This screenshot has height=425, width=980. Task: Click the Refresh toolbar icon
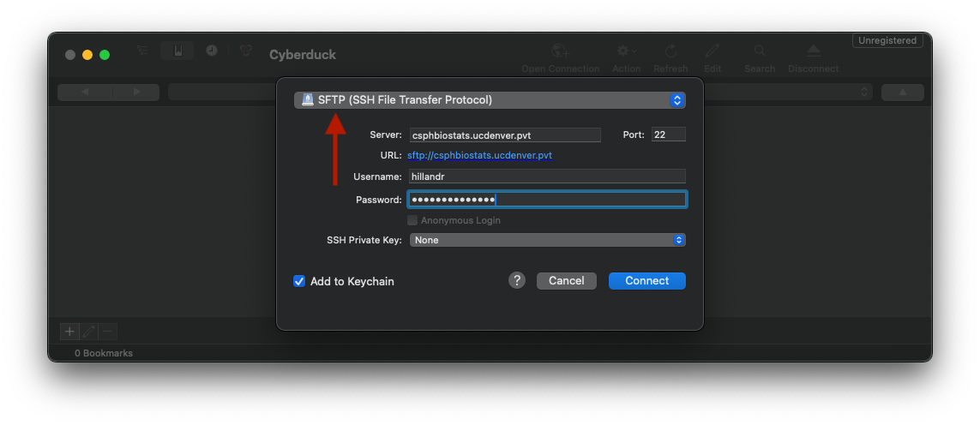[x=670, y=51]
